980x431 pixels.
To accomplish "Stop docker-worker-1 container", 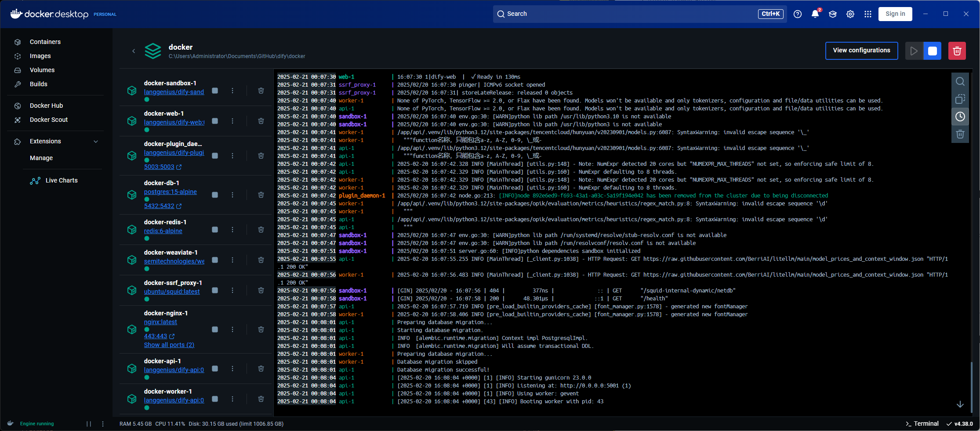I will coord(215,399).
